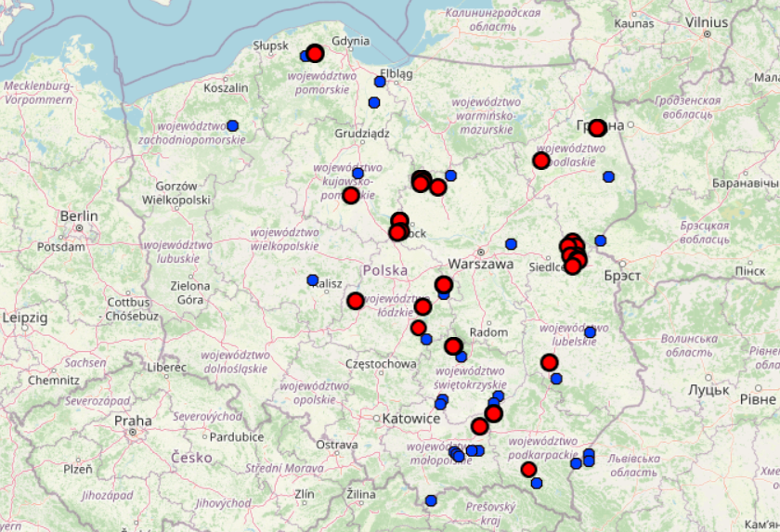Click the Warszawa city label

coord(480,264)
